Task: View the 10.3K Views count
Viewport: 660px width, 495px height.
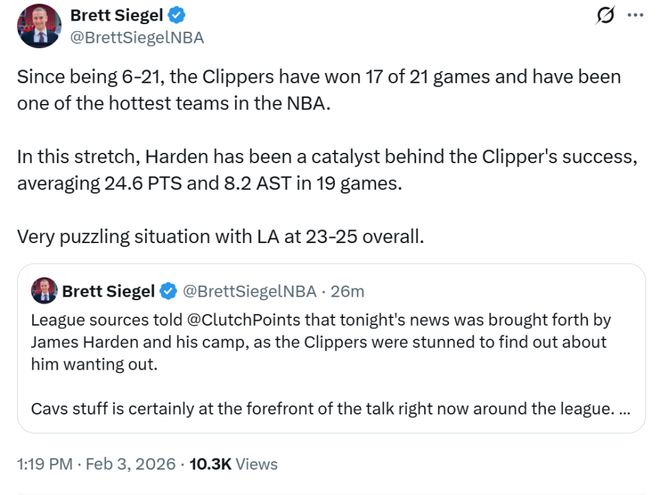Action: 233,464
